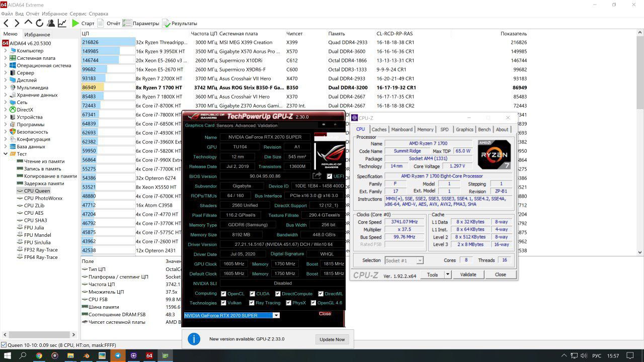Toggle the CUDA checkbox in GPU-Z

(x=252, y=294)
